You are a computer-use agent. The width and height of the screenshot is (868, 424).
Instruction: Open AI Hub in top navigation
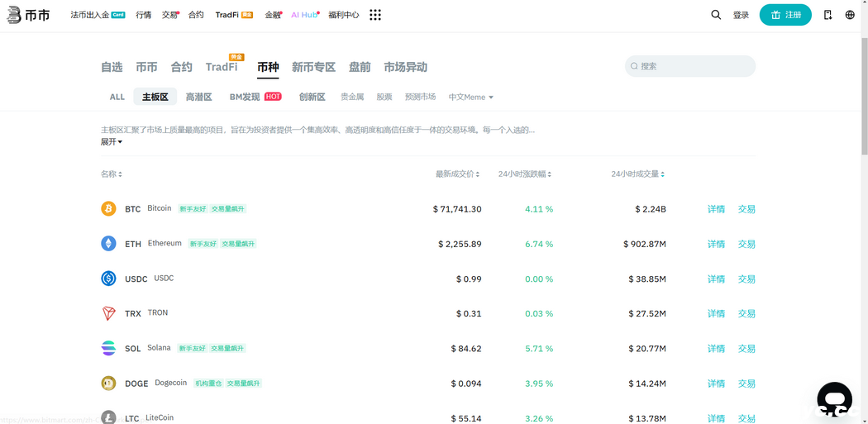pyautogui.click(x=304, y=15)
